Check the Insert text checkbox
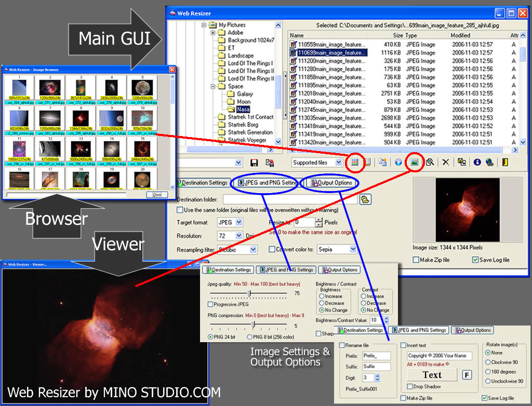 403,345
